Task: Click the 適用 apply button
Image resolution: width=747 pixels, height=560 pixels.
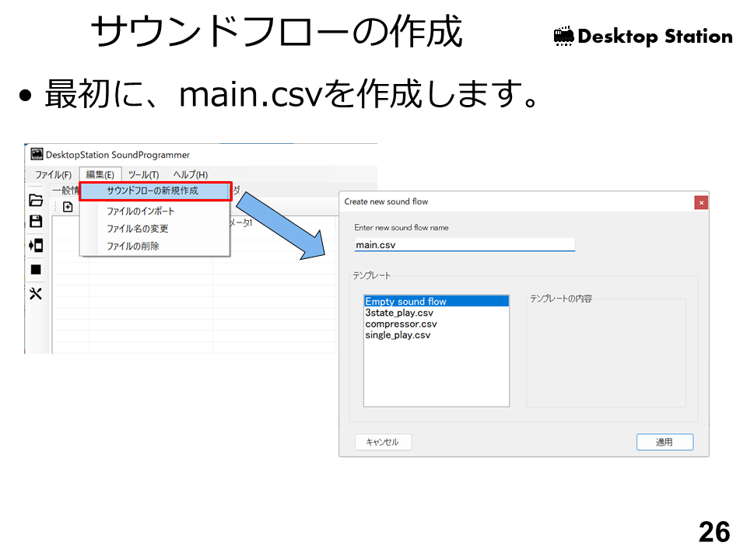Action: pyautogui.click(x=664, y=442)
